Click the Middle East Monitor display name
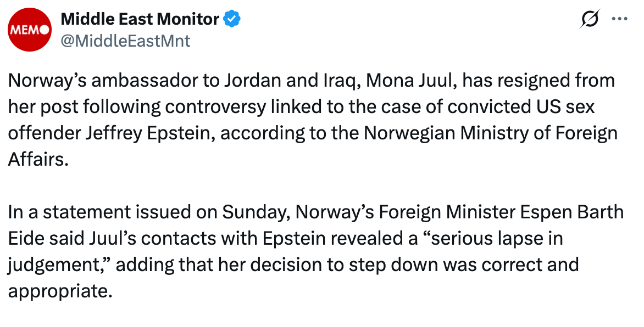The height and width of the screenshot is (327, 644). (140, 19)
